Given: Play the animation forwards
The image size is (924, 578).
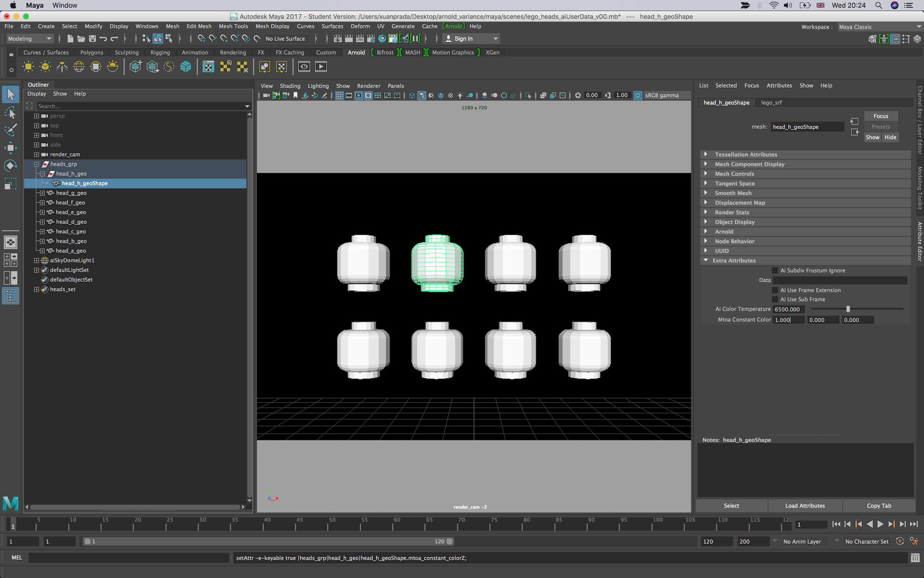Looking at the screenshot, I should (x=880, y=524).
